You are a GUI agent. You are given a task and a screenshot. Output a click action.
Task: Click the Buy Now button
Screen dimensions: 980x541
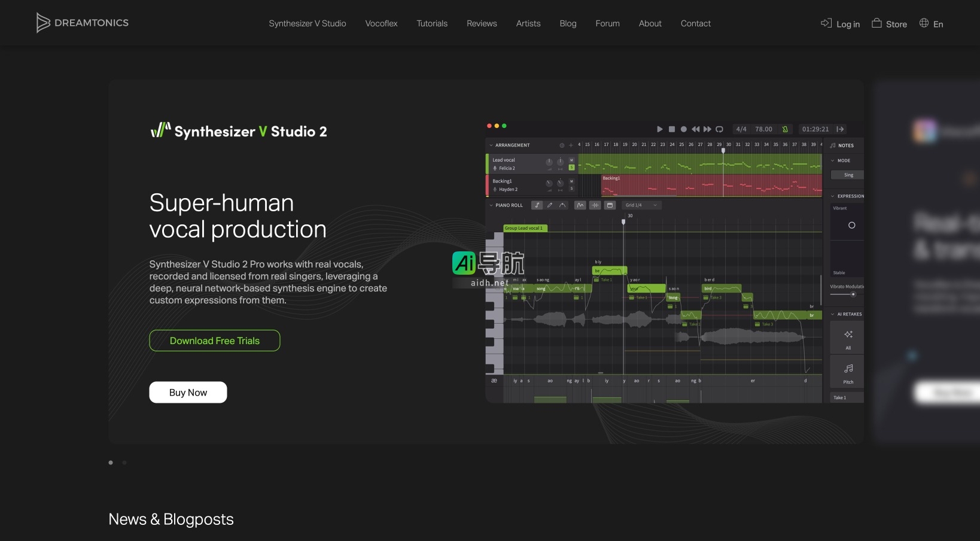[188, 393]
